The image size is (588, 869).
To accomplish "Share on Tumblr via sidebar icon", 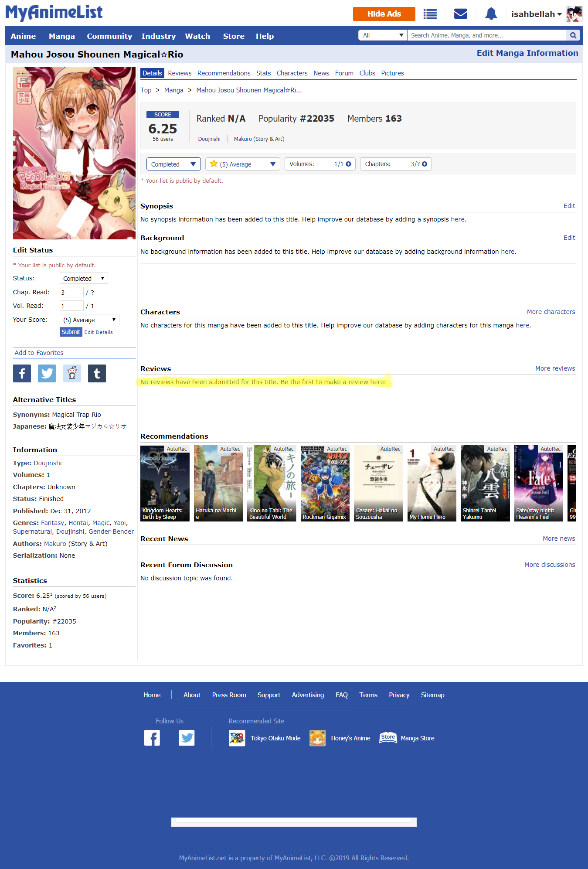I will pyautogui.click(x=97, y=374).
